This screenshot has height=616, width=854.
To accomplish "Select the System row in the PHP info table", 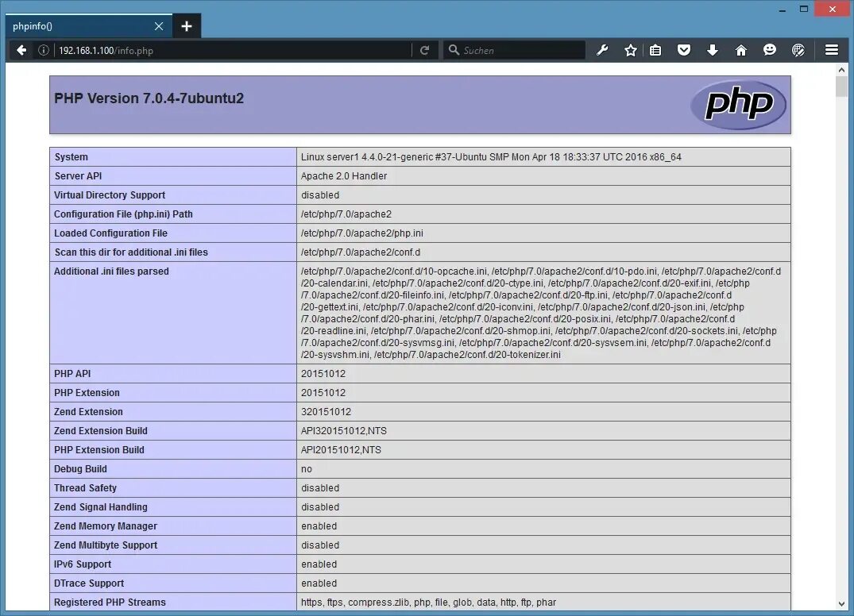I will (70, 156).
